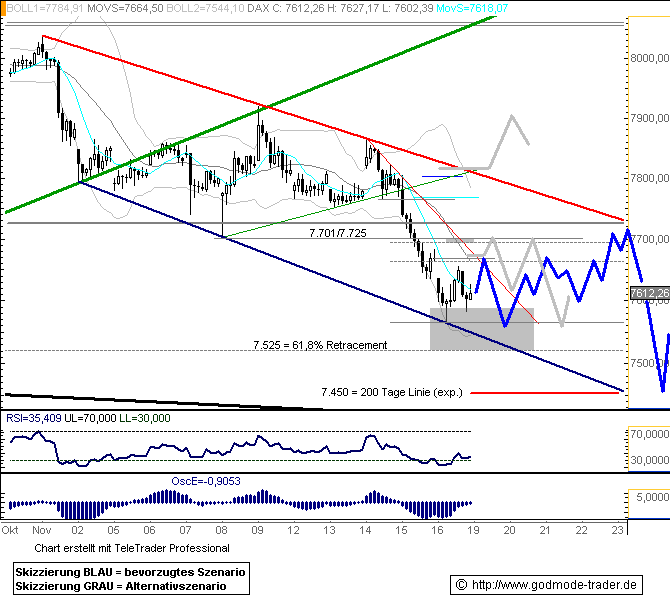Click the RSI 30,0000 axis label
The image size is (670, 597).
(650, 460)
